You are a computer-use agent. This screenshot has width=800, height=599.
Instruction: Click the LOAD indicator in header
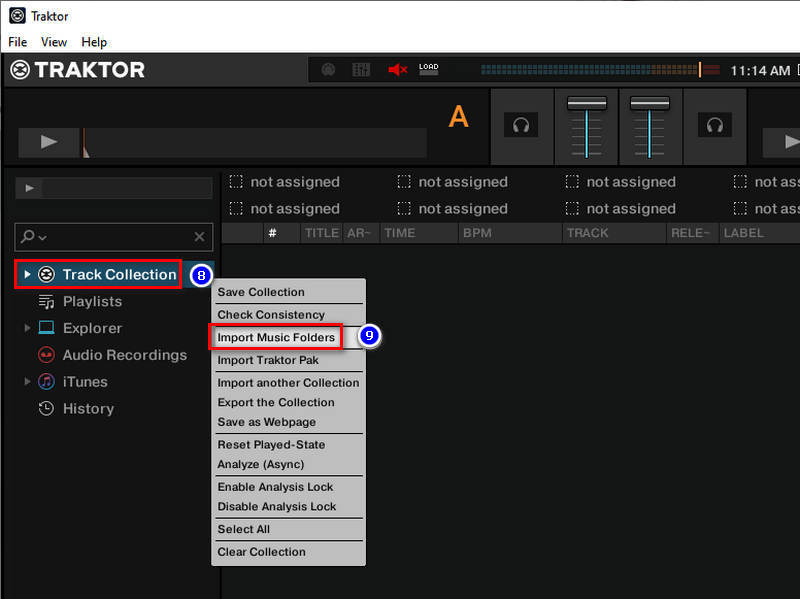[429, 69]
